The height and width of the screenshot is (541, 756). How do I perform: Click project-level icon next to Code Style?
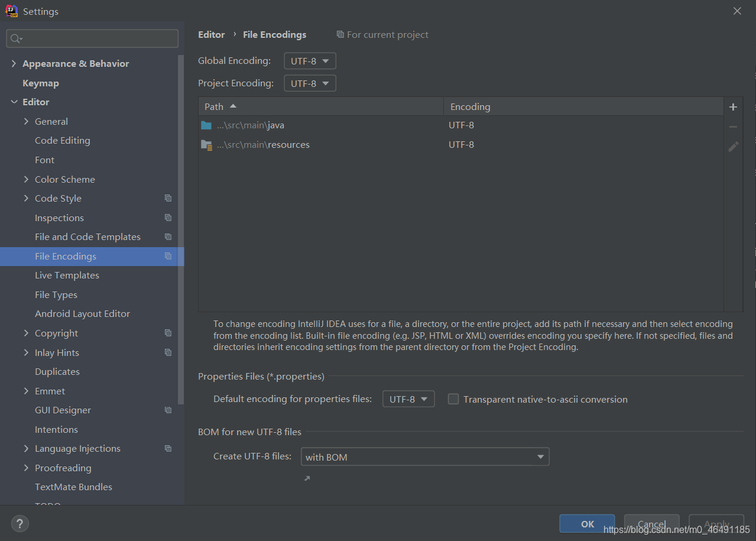168,198
